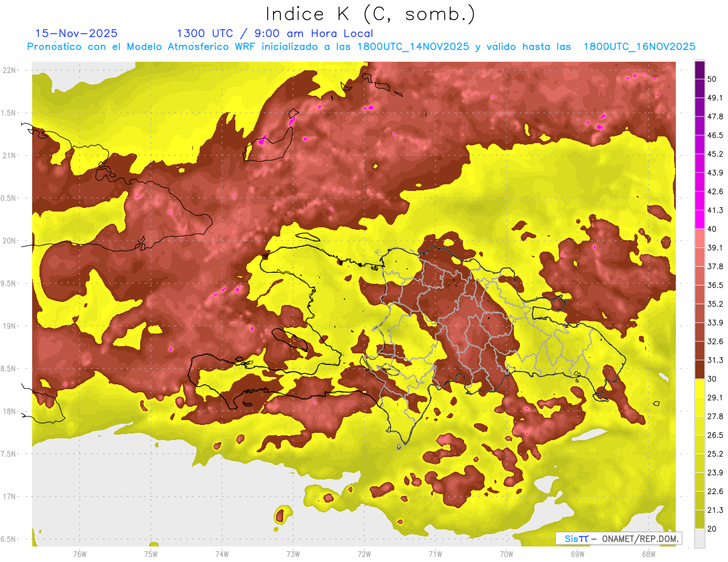The image size is (728, 562).
Task: Click the bright yellow legend swatch between 29.1 and 30
Action: (699, 388)
